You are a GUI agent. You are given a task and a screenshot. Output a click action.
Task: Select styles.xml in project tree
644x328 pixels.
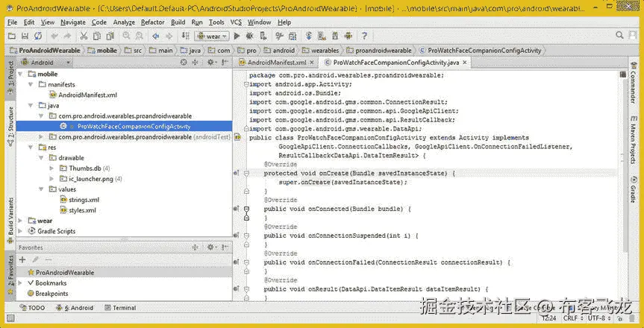pyautogui.click(x=78, y=210)
